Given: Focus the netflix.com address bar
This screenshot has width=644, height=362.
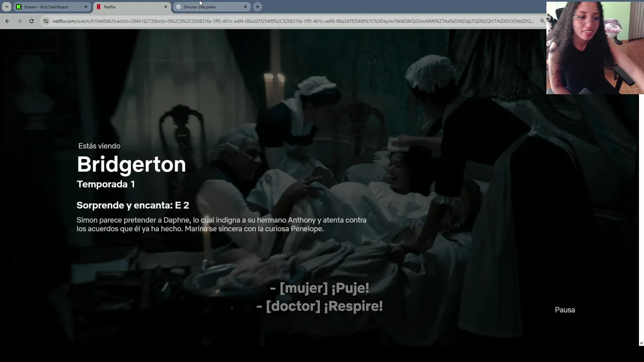Looking at the screenshot, I should [x=293, y=21].
